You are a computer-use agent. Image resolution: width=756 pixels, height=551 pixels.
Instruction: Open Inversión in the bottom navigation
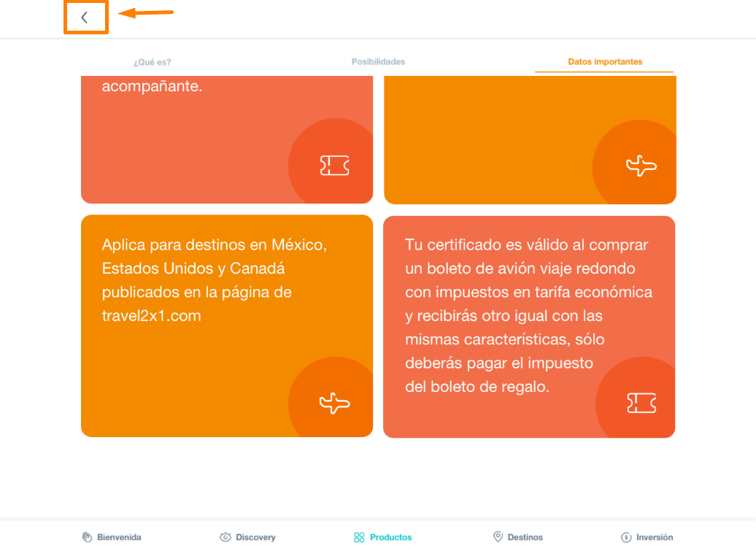647,537
